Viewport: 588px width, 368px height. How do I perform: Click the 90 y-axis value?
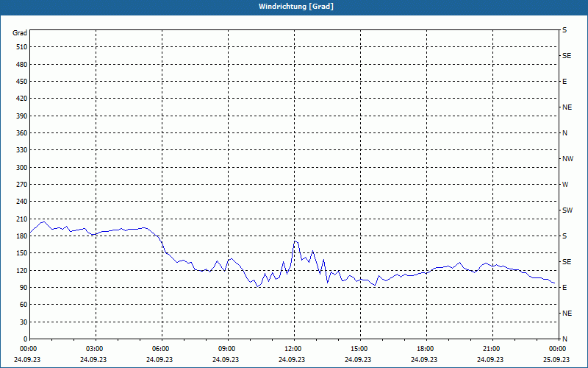point(24,288)
